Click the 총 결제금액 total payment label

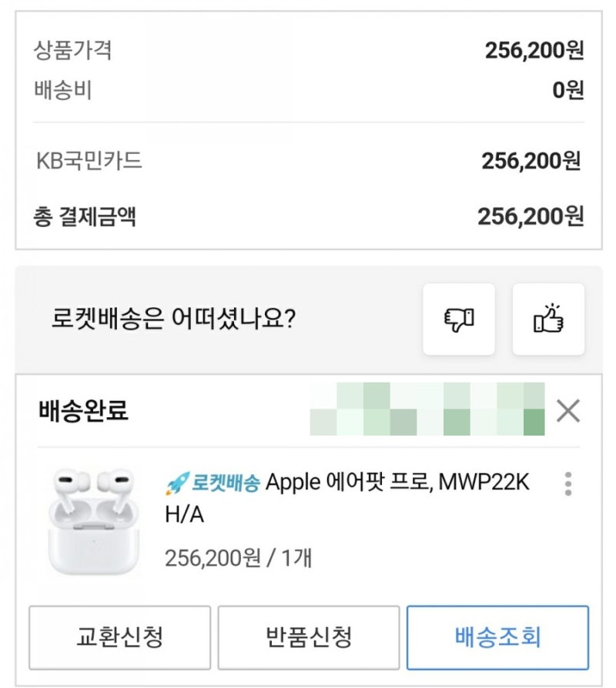pos(85,216)
